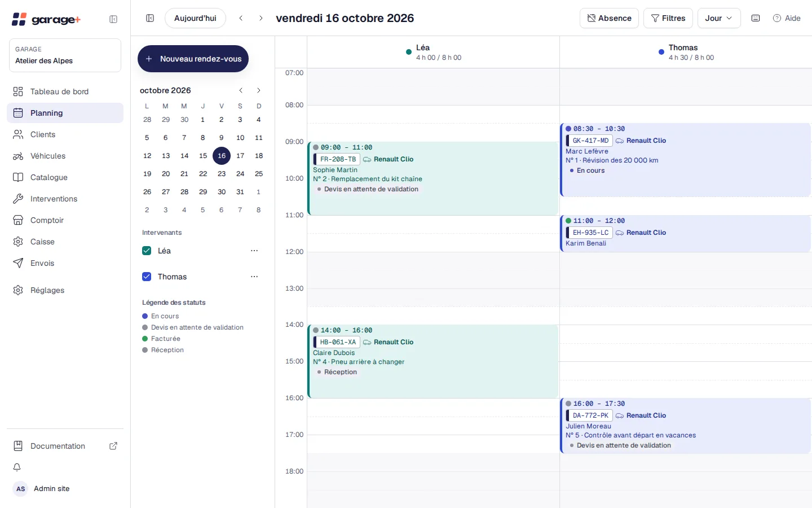Open Clients in the sidebar
The height and width of the screenshot is (508, 812).
[65, 134]
